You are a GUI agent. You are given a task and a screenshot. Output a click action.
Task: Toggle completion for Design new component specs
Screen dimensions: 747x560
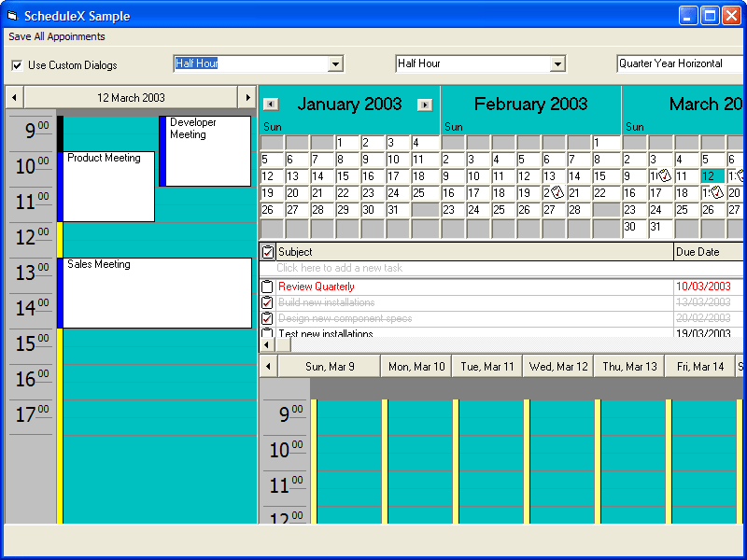click(x=265, y=318)
